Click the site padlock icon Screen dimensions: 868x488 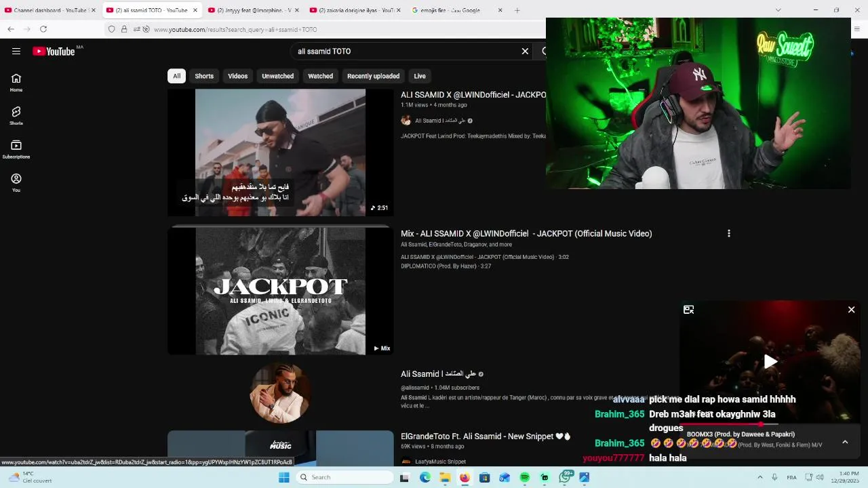tap(124, 29)
